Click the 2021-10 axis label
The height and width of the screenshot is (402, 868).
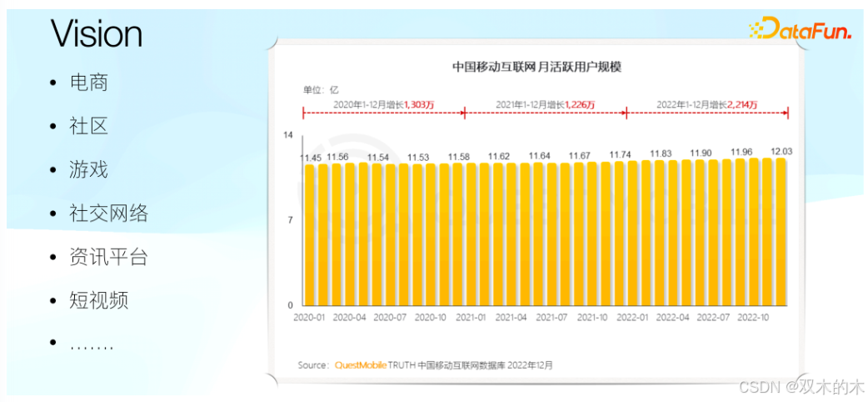coord(593,319)
